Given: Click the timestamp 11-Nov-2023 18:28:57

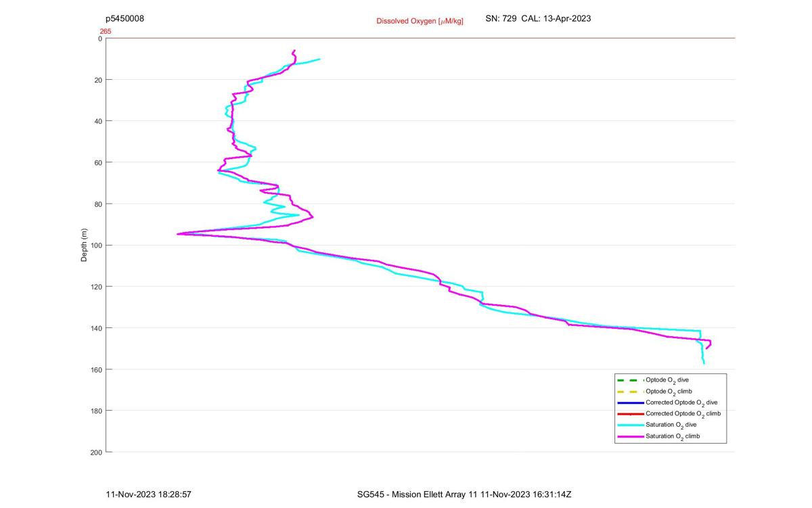Looking at the screenshot, I should pos(149,494).
